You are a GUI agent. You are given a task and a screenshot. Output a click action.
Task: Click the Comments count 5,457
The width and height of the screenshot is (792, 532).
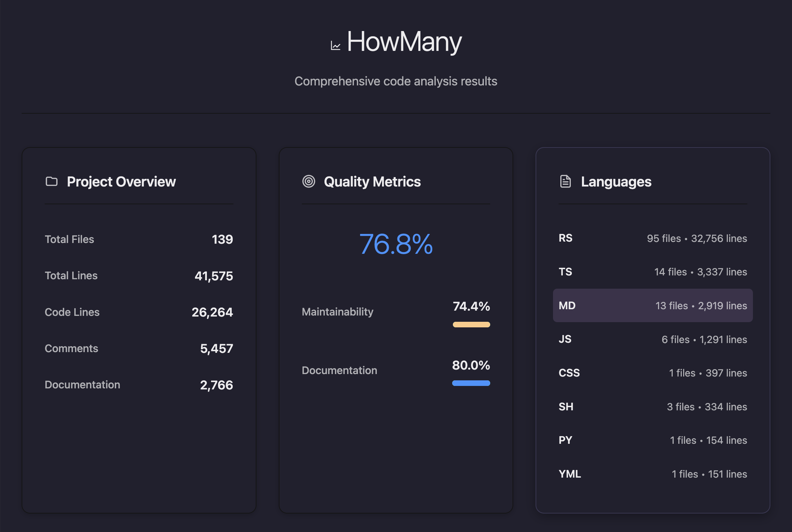click(x=216, y=348)
